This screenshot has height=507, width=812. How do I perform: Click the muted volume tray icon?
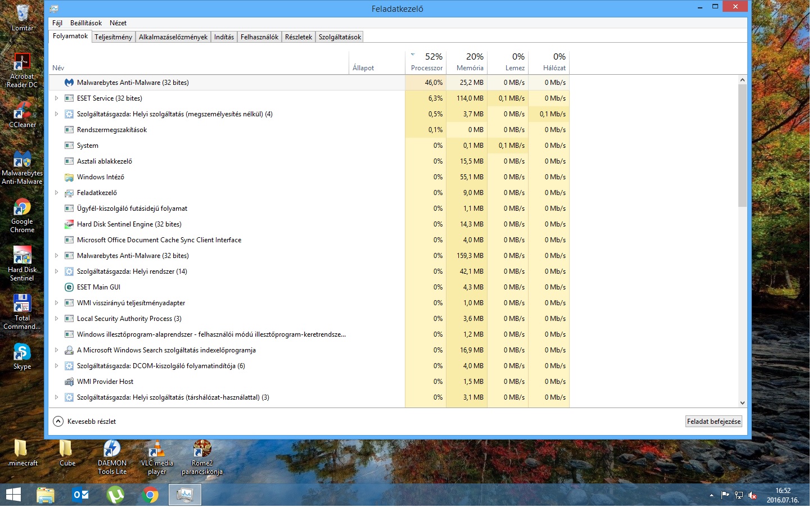(752, 496)
